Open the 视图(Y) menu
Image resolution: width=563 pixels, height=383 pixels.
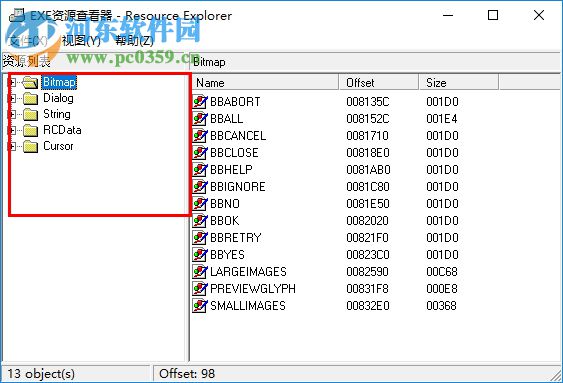81,41
